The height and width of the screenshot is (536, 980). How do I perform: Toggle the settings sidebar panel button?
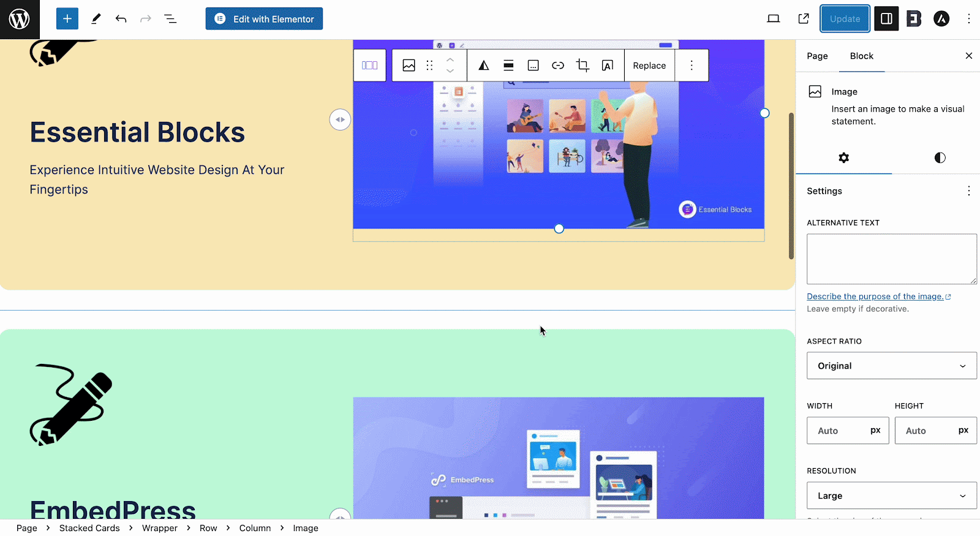886,19
